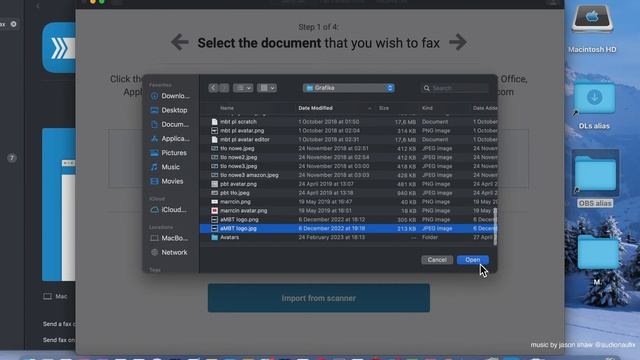
Task: Select highlighted file aMBT logo.jpg
Action: (x=348, y=229)
